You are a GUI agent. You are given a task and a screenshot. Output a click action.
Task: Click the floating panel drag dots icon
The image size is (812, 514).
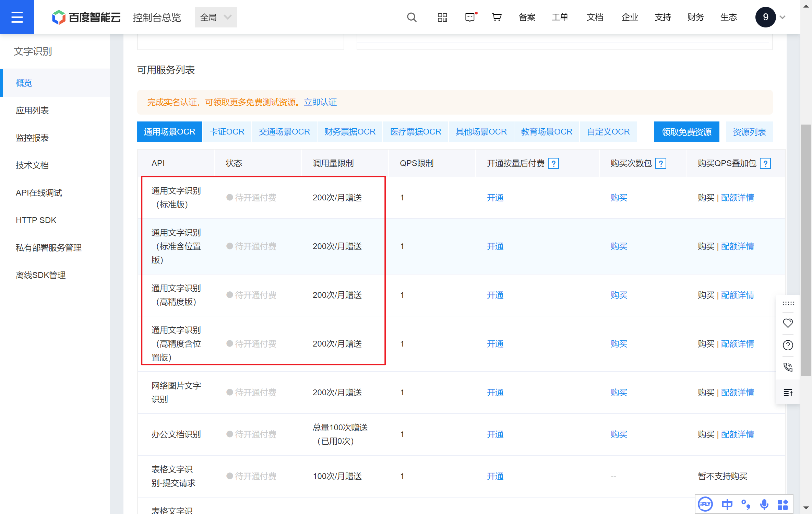(x=788, y=303)
